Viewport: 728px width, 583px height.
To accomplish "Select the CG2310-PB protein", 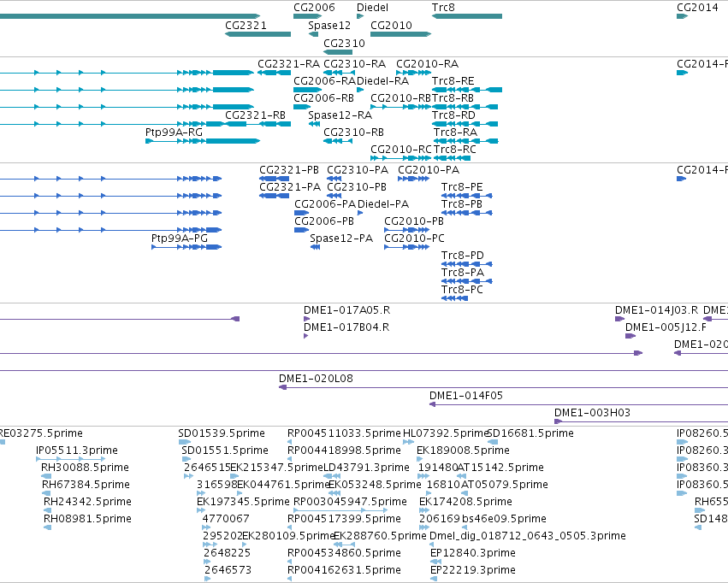I will pos(334,196).
